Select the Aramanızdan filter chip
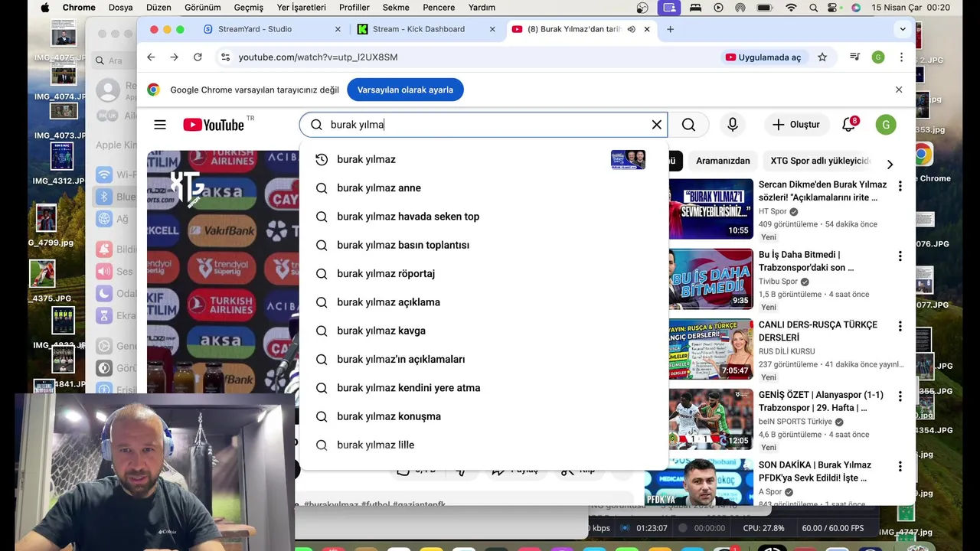This screenshot has width=980, height=551. (x=723, y=161)
